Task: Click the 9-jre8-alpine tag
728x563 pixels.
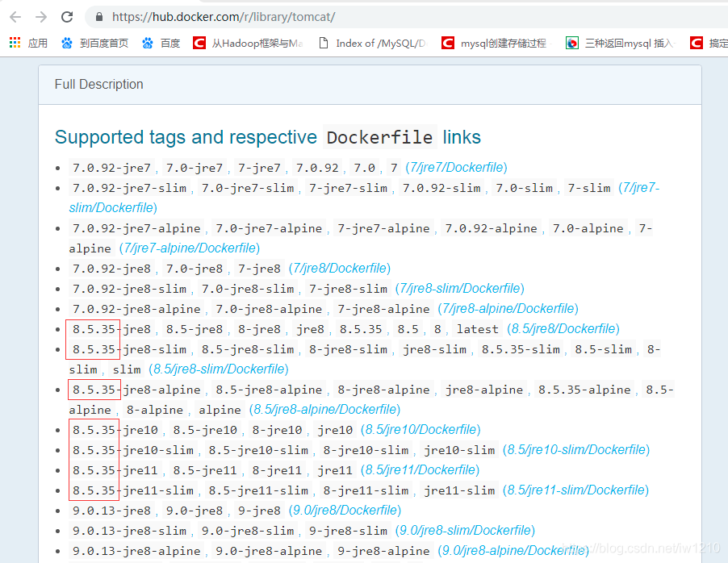Action: point(383,551)
